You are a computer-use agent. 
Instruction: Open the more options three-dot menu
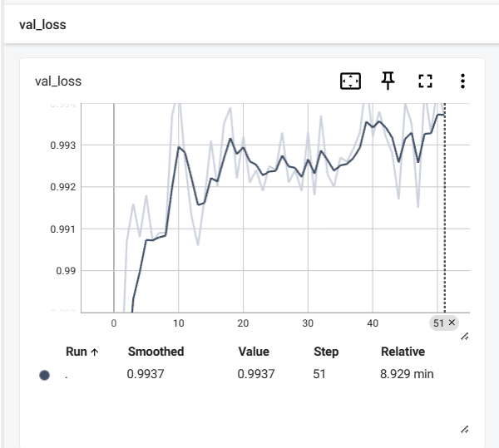point(462,81)
